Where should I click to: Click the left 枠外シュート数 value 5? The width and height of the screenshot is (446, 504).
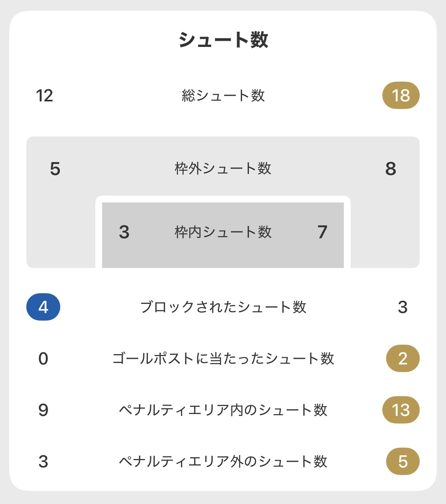[55, 169]
